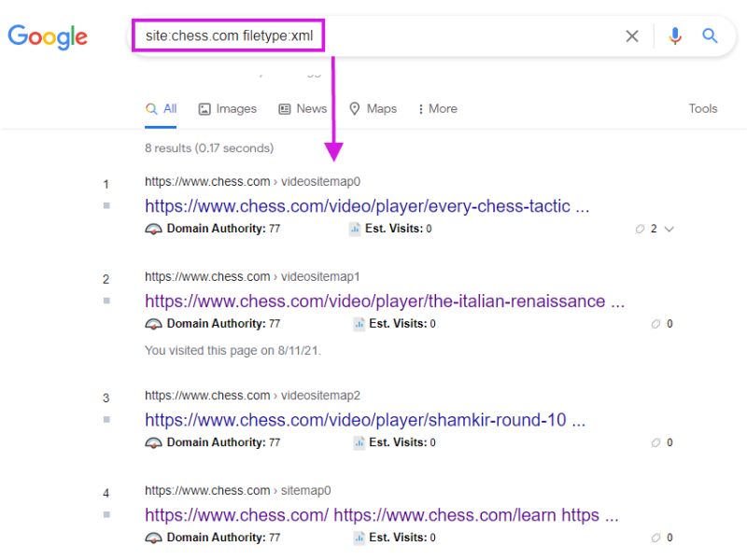Switch to the All results tab

(x=161, y=109)
